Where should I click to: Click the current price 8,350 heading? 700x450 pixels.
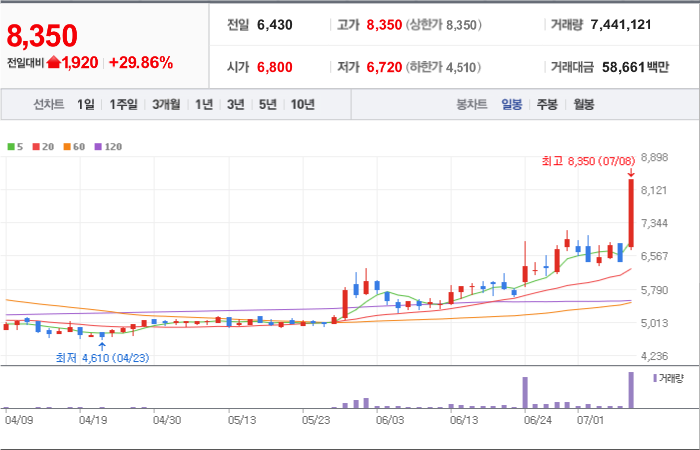coord(42,36)
